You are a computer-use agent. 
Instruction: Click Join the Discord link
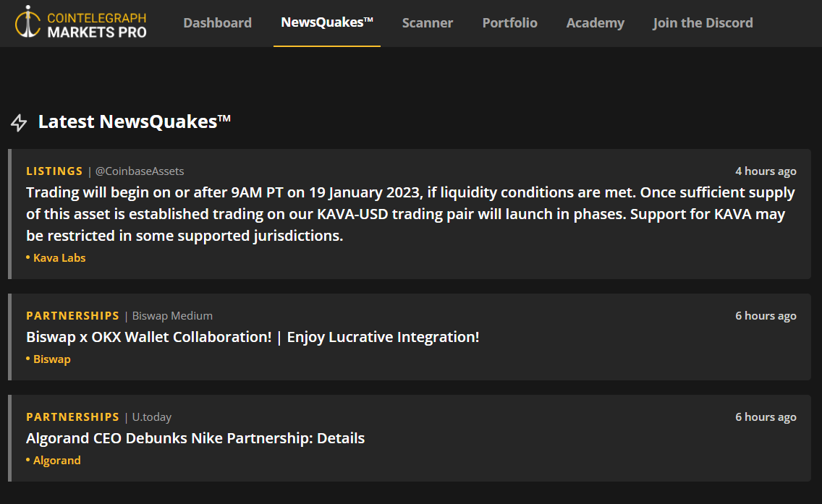pyautogui.click(x=702, y=23)
